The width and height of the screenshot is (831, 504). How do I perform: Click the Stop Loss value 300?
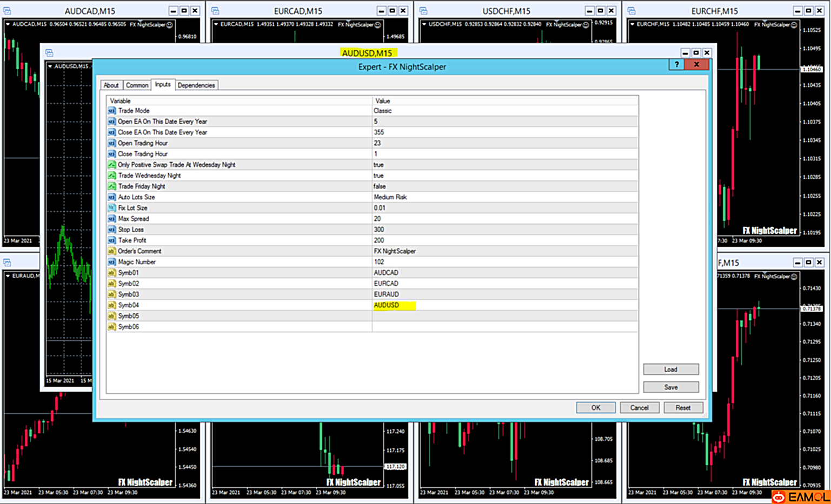tap(379, 230)
